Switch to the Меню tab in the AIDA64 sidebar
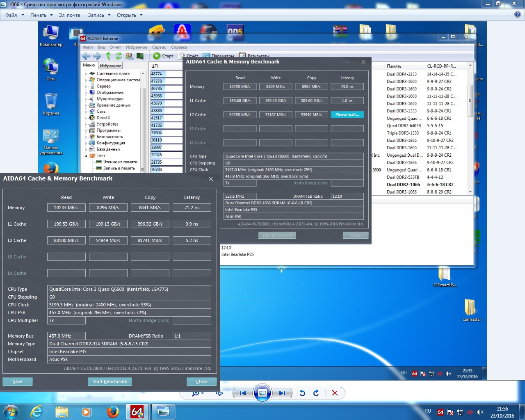The width and height of the screenshot is (525, 420). click(89, 65)
